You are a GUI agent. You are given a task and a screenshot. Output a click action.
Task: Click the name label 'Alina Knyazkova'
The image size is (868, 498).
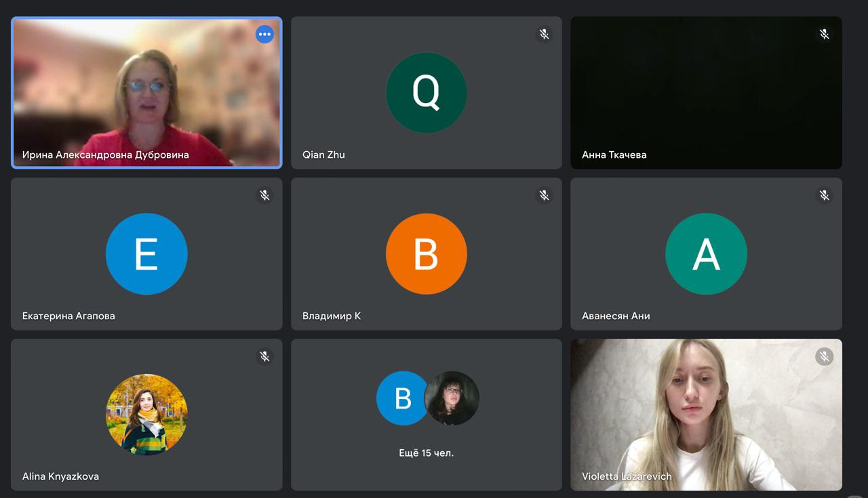point(60,476)
